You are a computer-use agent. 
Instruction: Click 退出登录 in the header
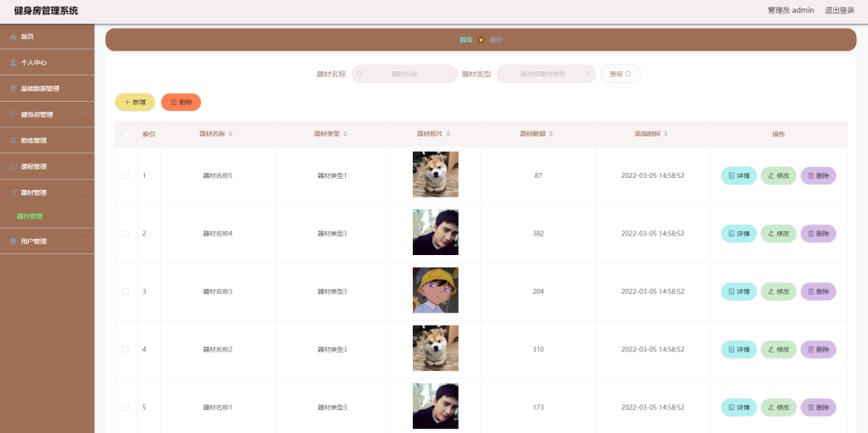[x=840, y=10]
